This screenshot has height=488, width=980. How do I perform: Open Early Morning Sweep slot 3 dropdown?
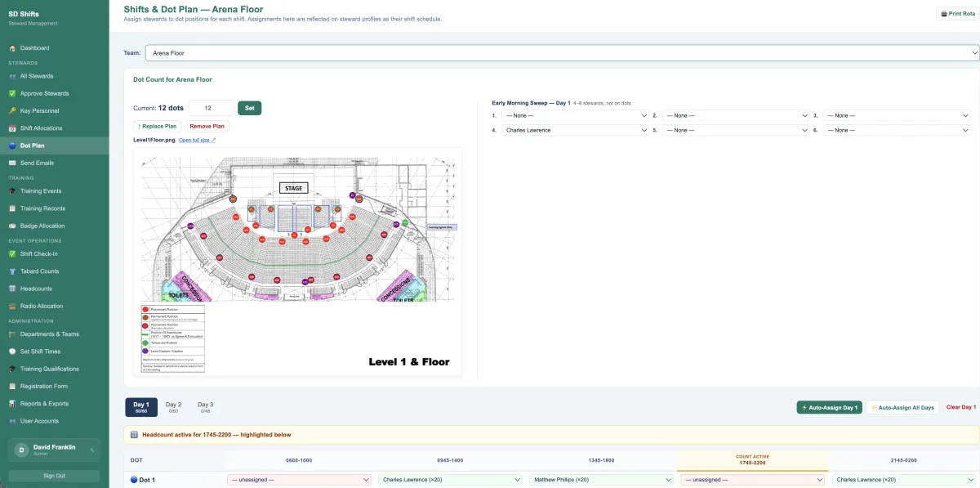(x=897, y=116)
